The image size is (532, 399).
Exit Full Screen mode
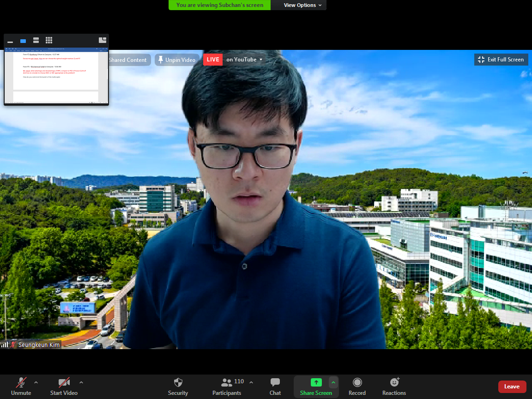click(x=501, y=60)
